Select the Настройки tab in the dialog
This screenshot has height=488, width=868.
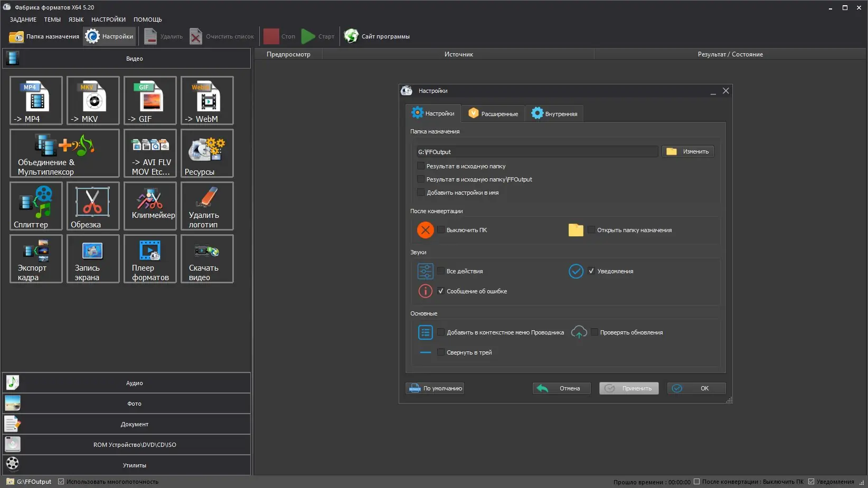pos(433,113)
